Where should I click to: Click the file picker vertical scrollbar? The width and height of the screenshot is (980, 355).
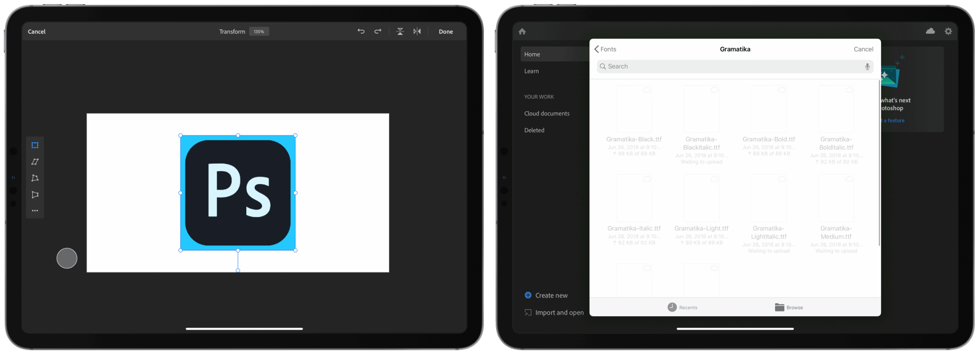[879, 163]
